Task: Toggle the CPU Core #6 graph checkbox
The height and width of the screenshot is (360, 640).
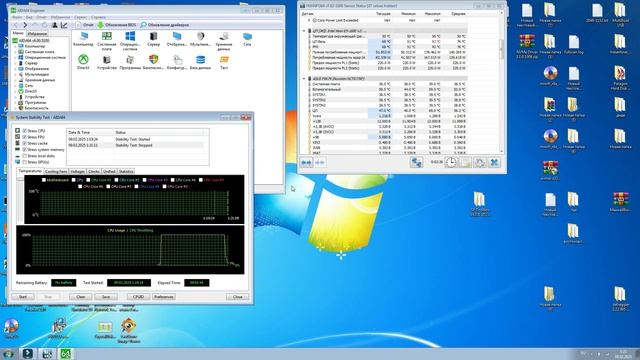Action: tap(80, 187)
